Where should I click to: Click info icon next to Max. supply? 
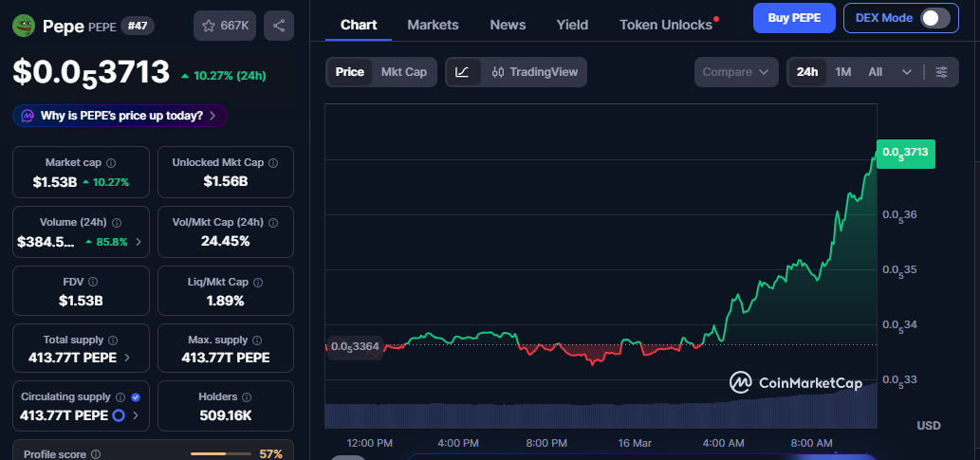pyautogui.click(x=257, y=340)
